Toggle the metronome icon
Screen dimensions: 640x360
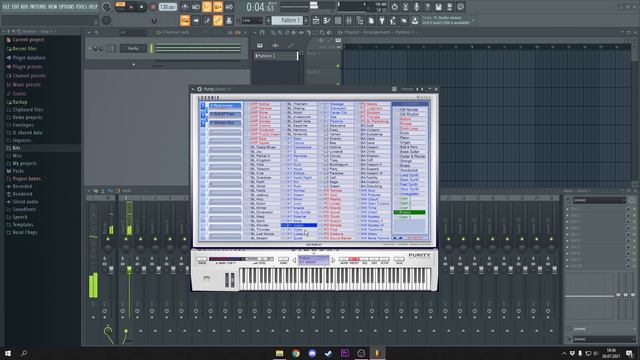tap(184, 7)
